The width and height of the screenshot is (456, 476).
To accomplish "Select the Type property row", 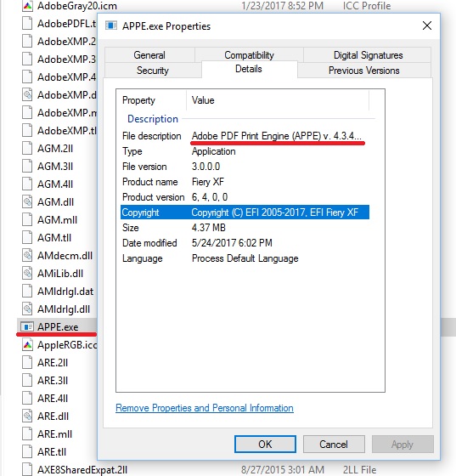I will (245, 151).
